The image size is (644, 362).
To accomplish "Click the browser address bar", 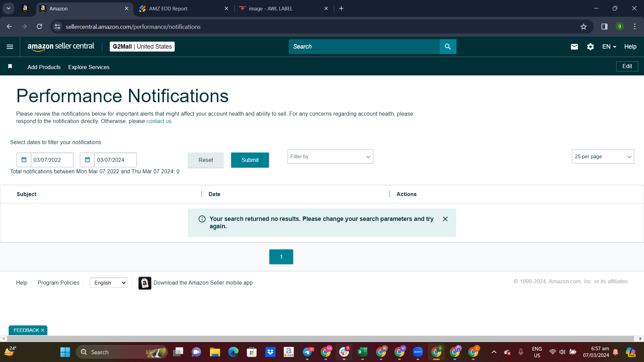I will [x=319, y=26].
